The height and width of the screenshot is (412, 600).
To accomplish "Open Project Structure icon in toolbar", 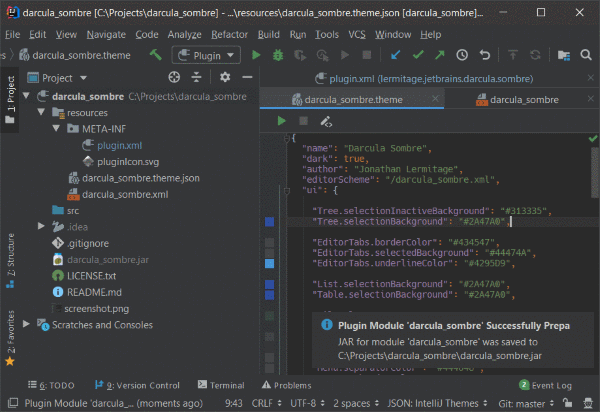I will (563, 55).
